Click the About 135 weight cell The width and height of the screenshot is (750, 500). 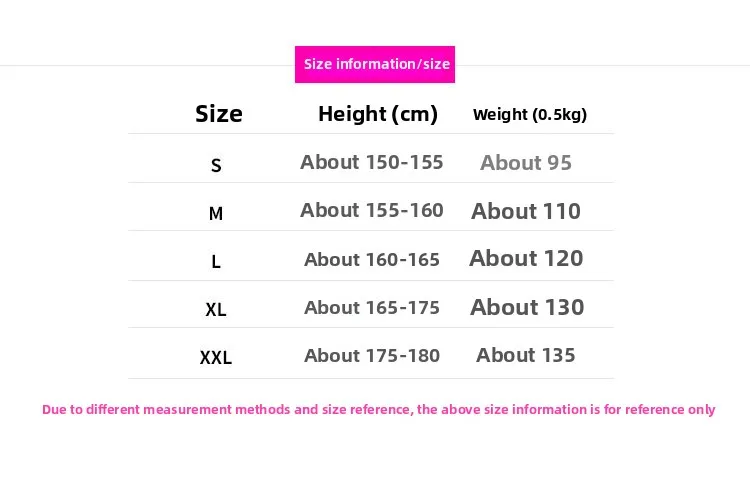point(526,355)
